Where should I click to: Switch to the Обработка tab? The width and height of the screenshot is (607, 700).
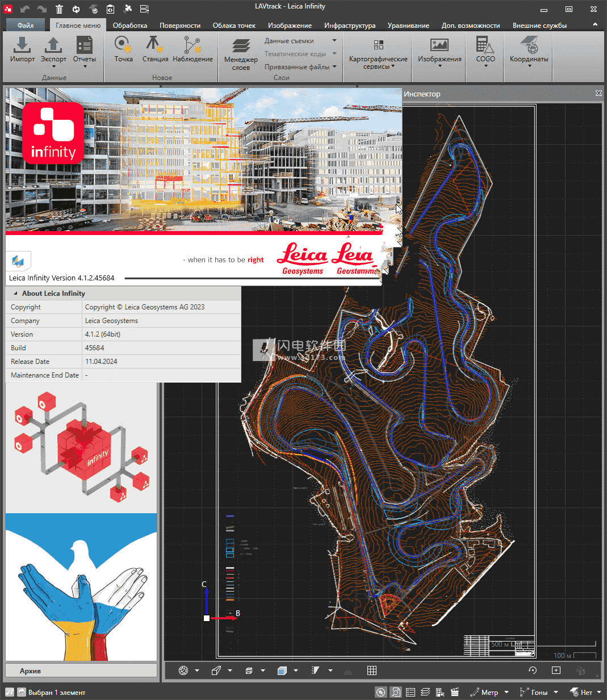[x=129, y=25]
